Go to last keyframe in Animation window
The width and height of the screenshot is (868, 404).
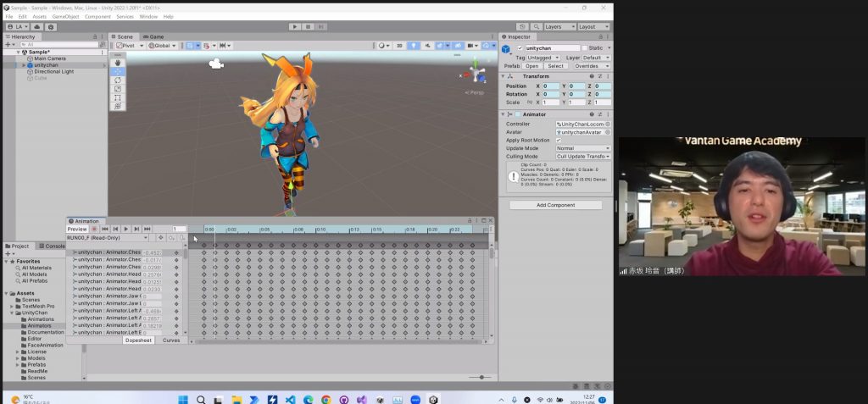pyautogui.click(x=147, y=229)
